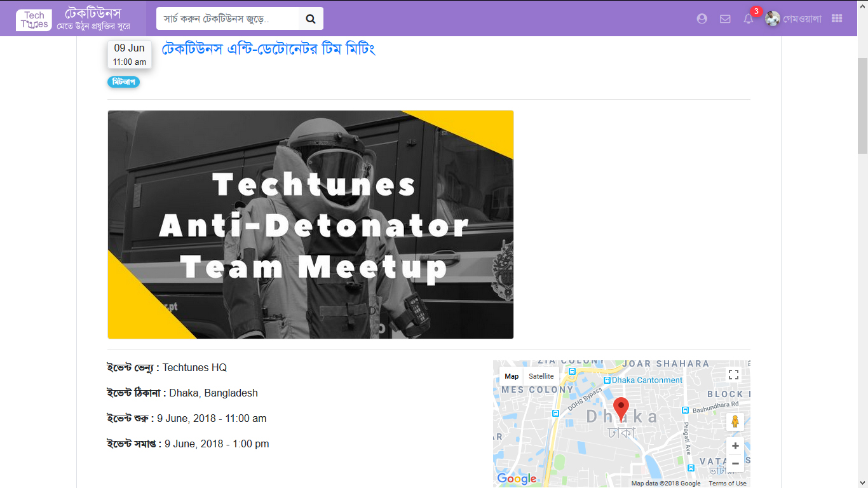Click the event end time 1:00 pm text
Viewport: 868px width, 488px height.
coord(217,444)
